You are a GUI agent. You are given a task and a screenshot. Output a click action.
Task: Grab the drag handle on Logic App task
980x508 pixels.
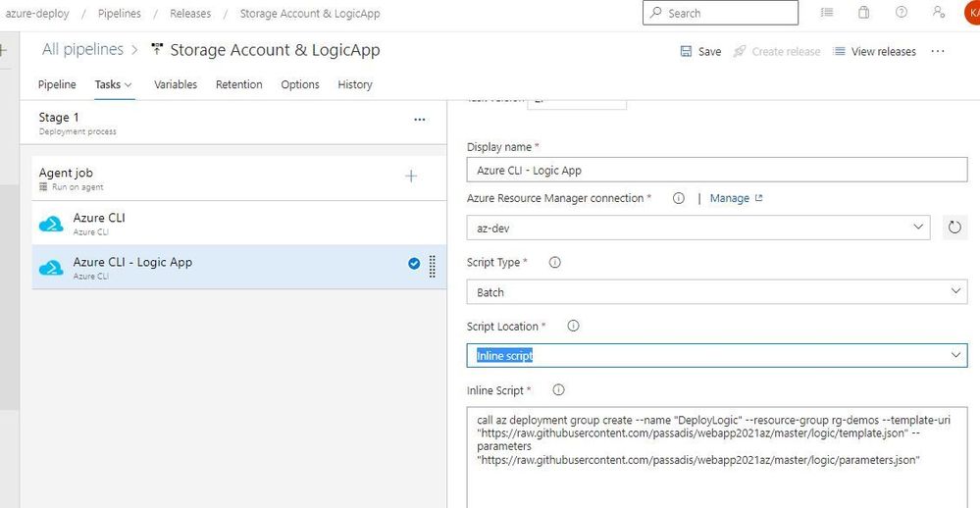click(432, 266)
